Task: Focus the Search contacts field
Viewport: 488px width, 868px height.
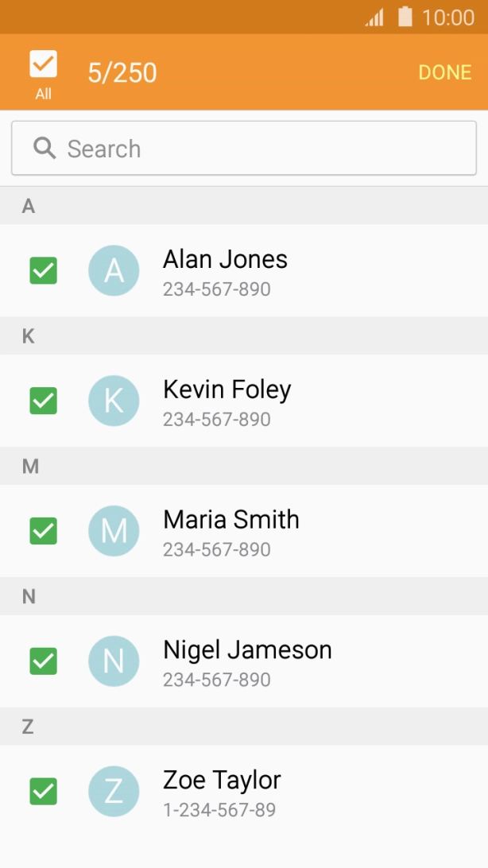Action: click(262, 149)
